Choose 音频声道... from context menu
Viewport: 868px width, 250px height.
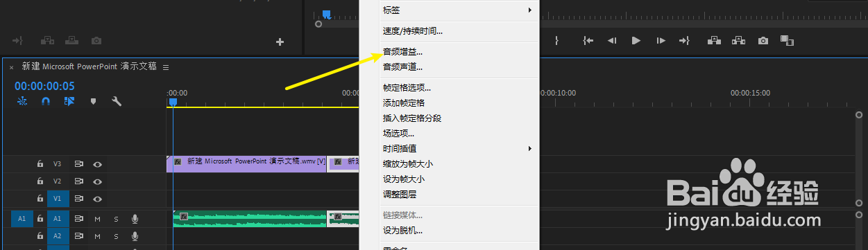tap(449, 67)
